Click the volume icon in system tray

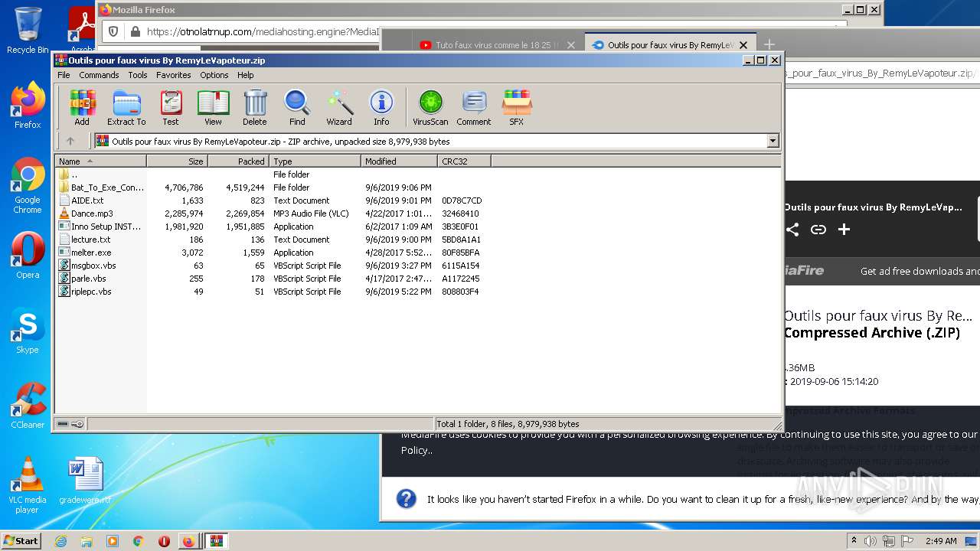tap(871, 541)
